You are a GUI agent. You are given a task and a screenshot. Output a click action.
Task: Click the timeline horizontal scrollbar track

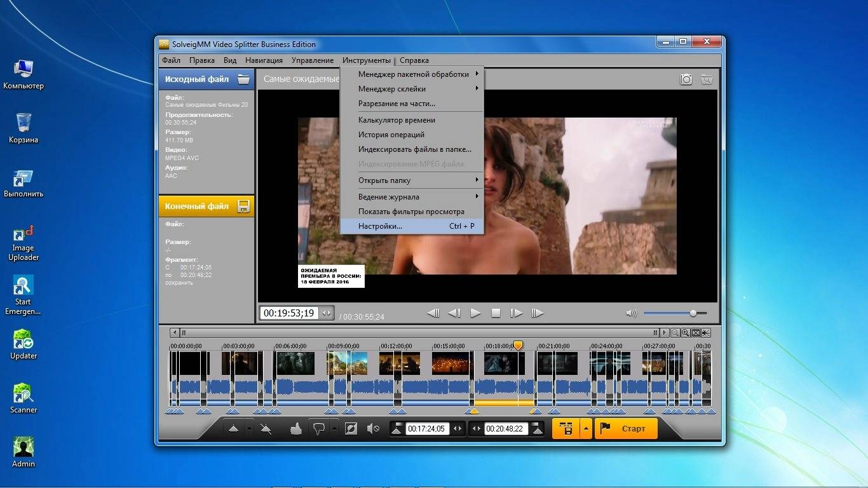pos(419,332)
